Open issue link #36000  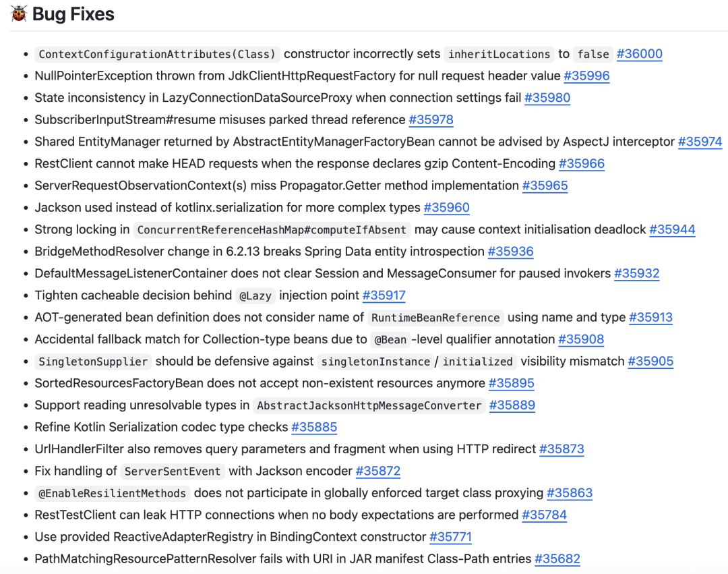[639, 54]
